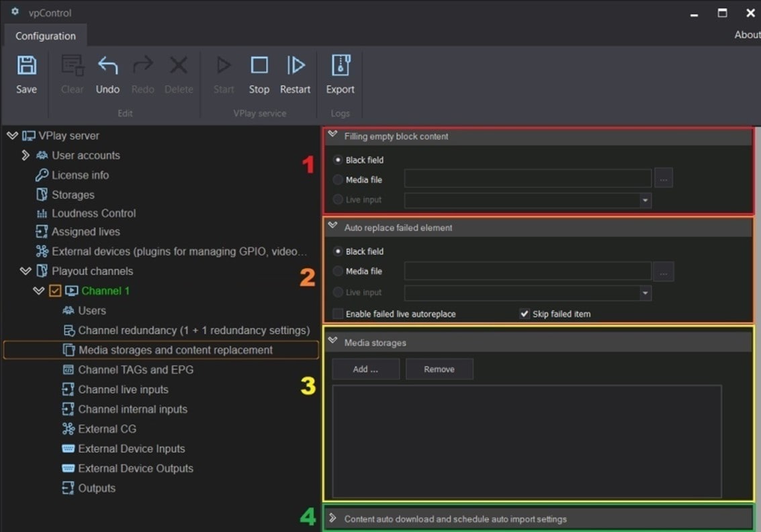Save the configuration with the Save icon
761x532 pixels.
coord(27,66)
